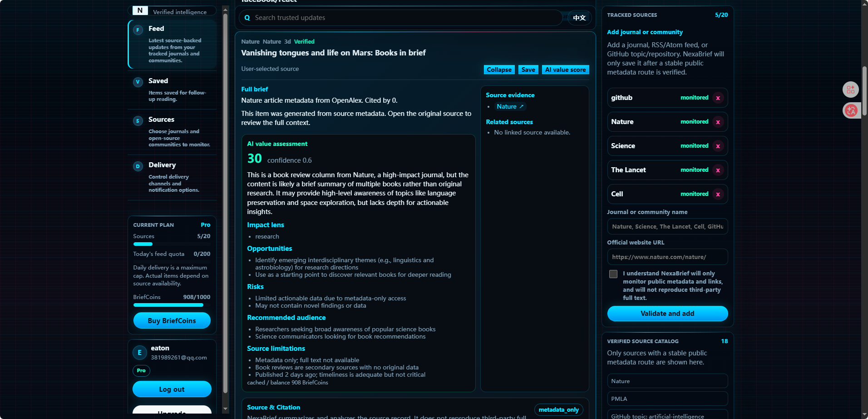Remove Science tracked source with x
The image size is (868, 419).
tap(718, 146)
